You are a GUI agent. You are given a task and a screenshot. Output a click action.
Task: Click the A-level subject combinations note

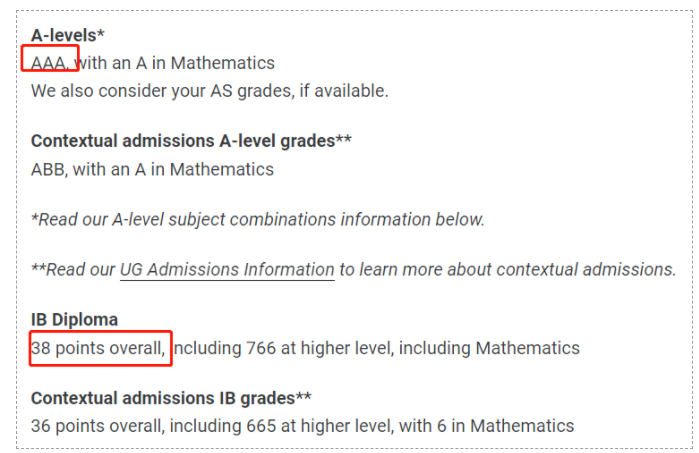coord(258,220)
